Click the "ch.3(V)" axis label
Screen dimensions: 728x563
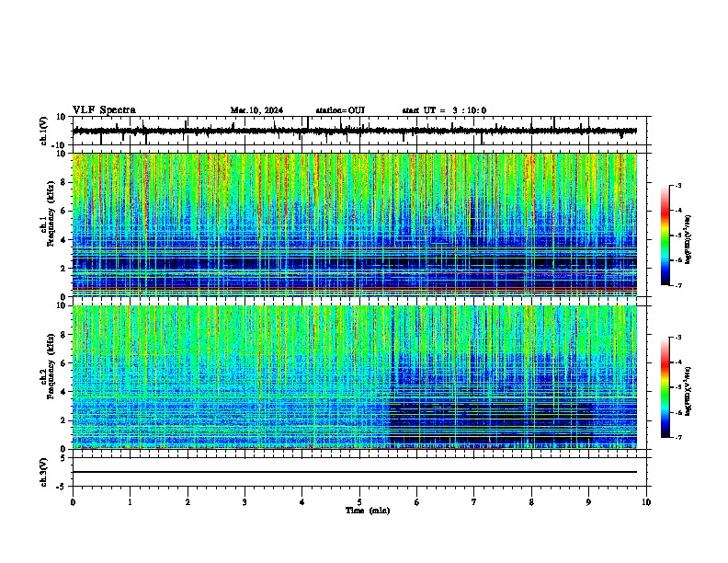(x=44, y=472)
